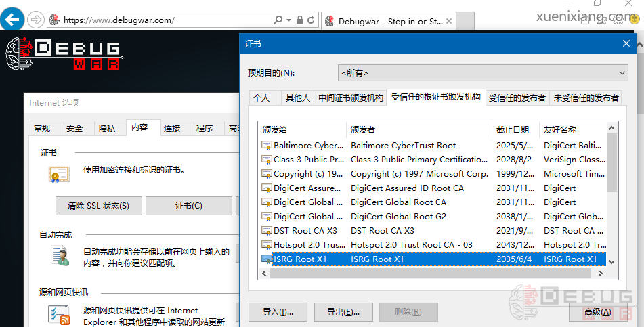Switch to the 受信任的发布者 tab

517,97
